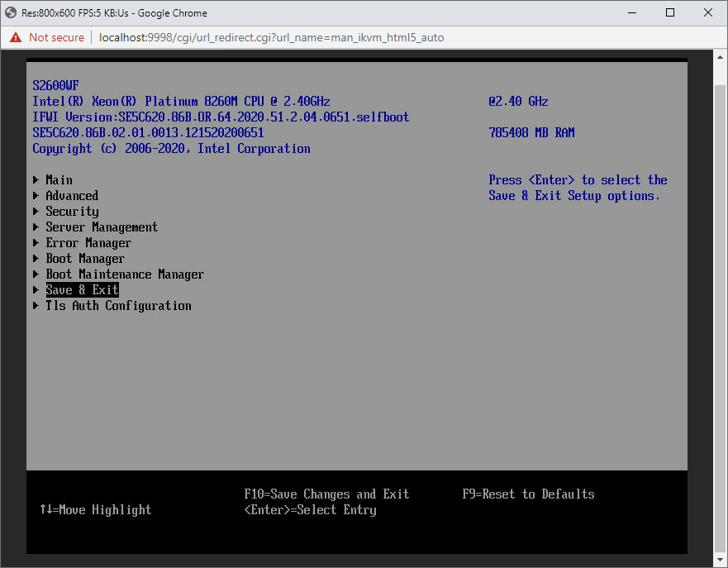Click the S2600WF board name

tap(55, 85)
